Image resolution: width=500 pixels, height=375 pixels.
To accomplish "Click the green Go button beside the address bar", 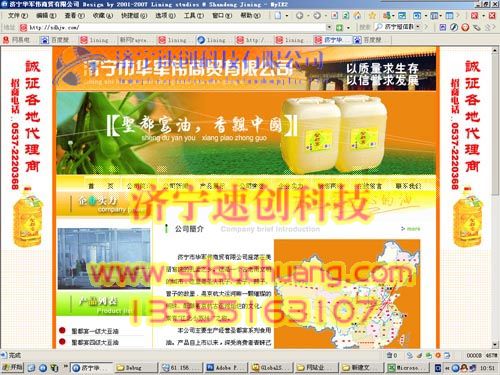I will [339, 27].
